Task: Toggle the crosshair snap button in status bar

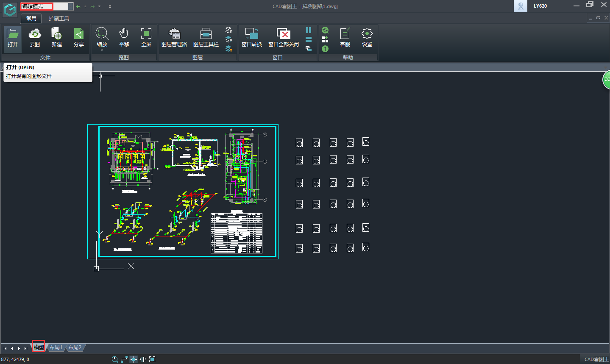Action: 134,359
